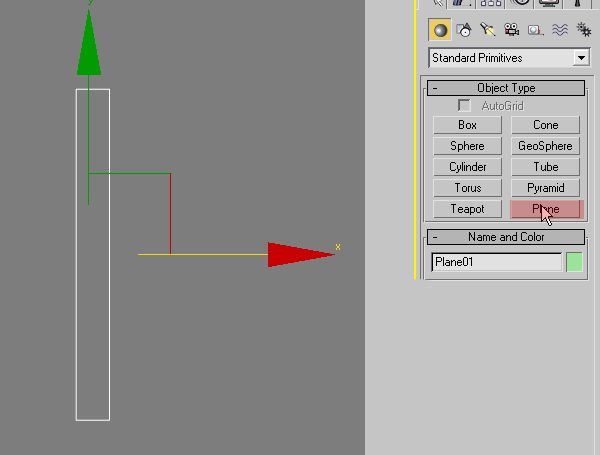Screen dimensions: 600x455
Task: Select the Geometry category icon
Action: click(x=439, y=30)
